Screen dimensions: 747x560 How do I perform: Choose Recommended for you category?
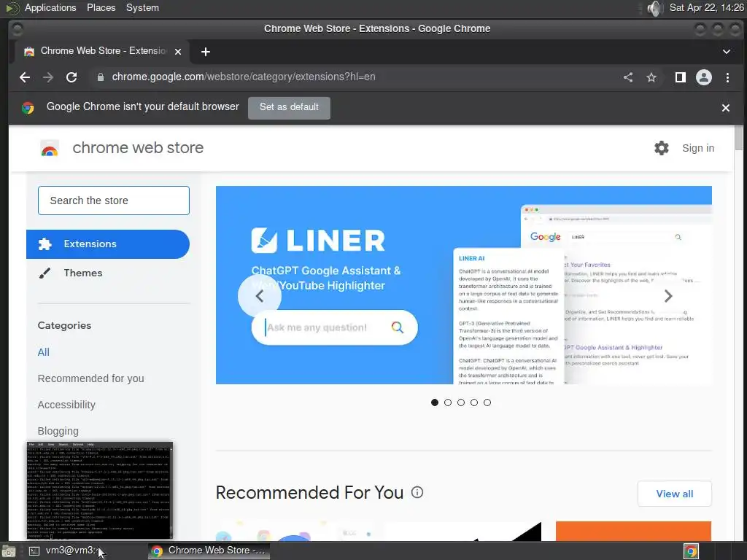pyautogui.click(x=90, y=378)
